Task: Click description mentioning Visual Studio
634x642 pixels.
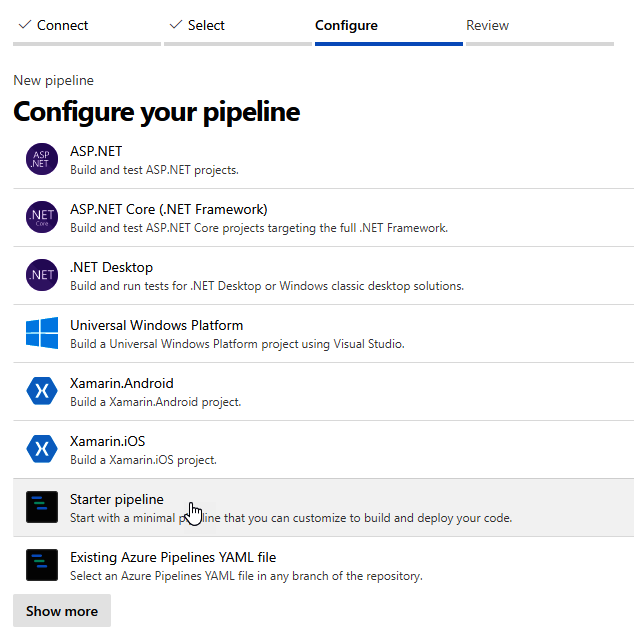Action: (x=237, y=344)
